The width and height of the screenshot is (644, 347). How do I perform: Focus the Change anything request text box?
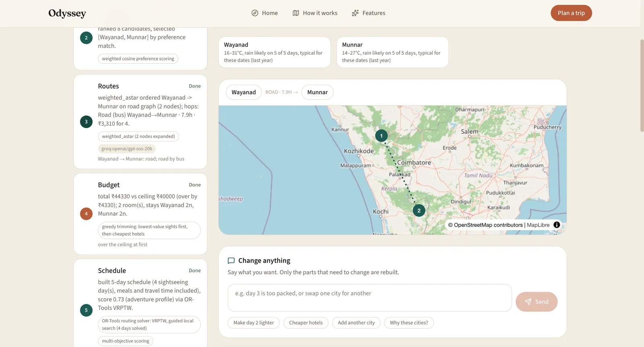pos(370,298)
